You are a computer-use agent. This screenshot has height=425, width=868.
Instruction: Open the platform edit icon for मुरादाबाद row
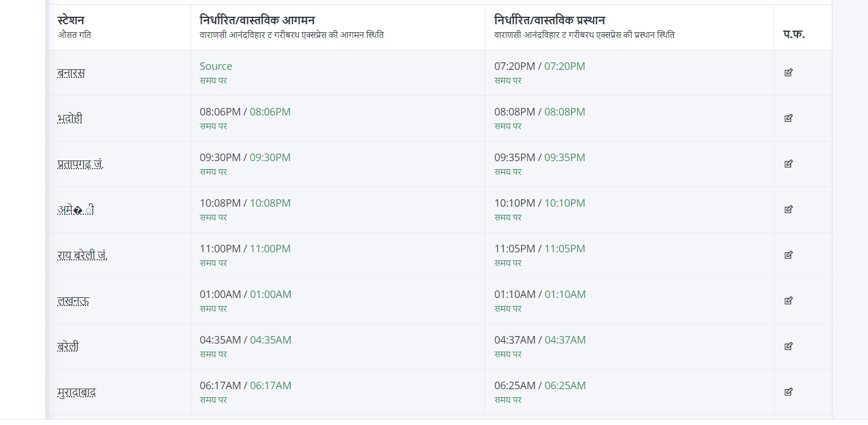click(788, 392)
